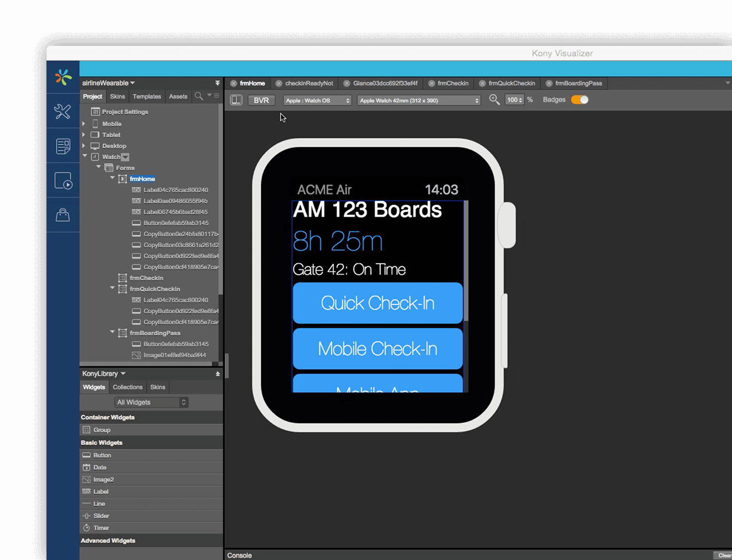Close the frmQuickCheckin editor tab
Screen dimensions: 732x560
coord(482,84)
